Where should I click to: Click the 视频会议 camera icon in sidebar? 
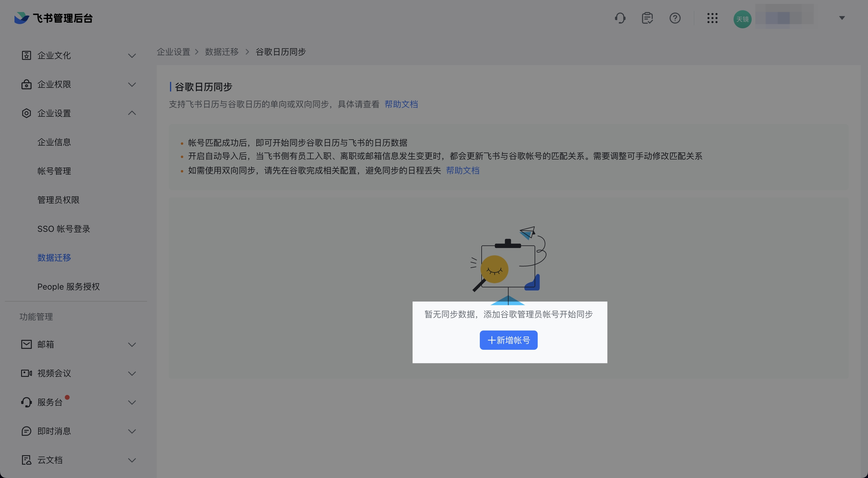click(x=26, y=373)
